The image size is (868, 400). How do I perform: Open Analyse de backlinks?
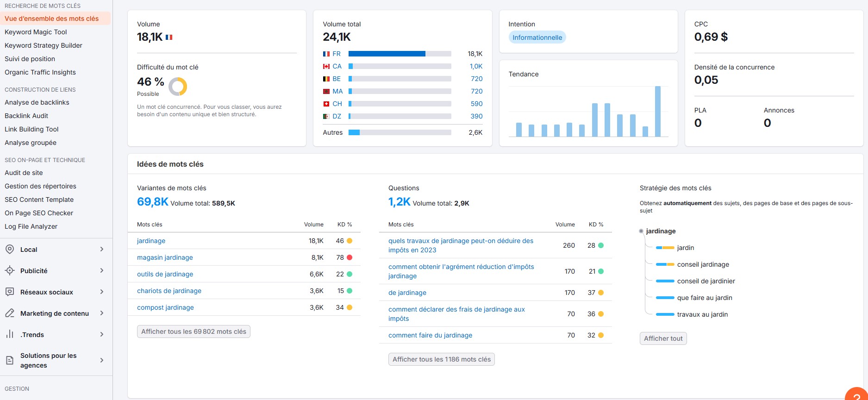[x=37, y=102]
